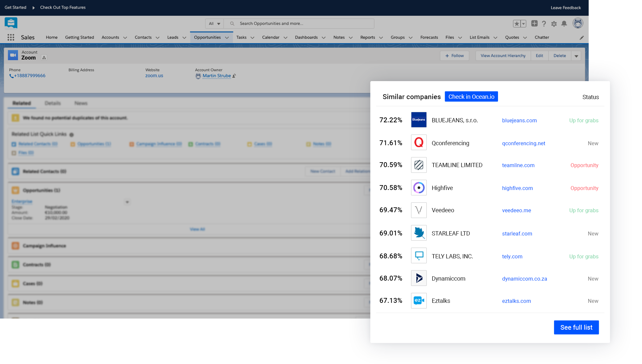
Task: Open Martin Strube owner link
Action: click(x=217, y=76)
